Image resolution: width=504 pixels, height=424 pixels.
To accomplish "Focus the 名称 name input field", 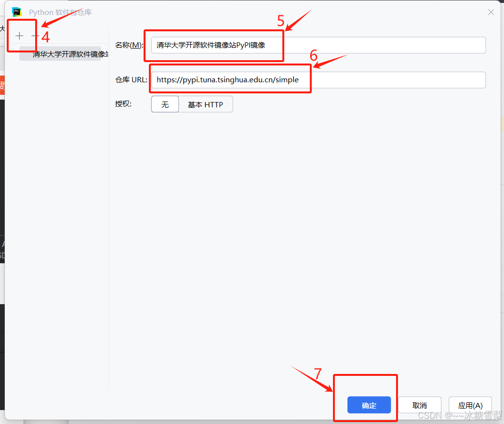I will click(x=318, y=45).
